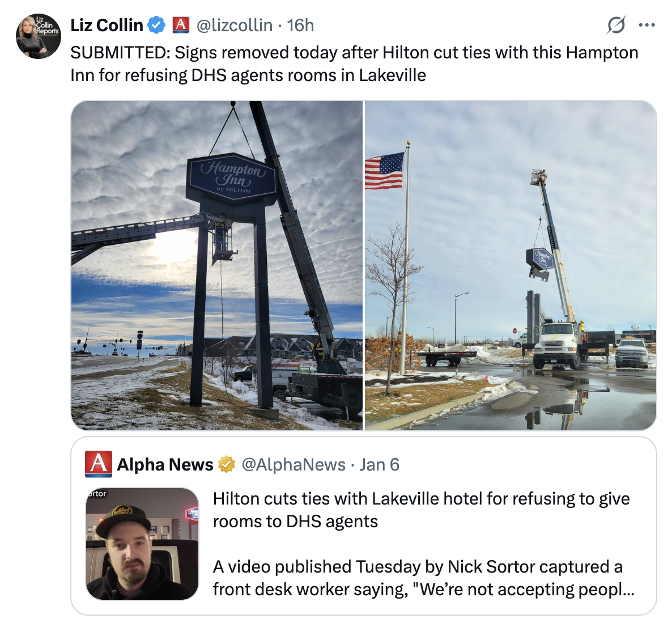Screen dimensions: 672x627
Task: Open Liz Collin's profile via display name
Action: tap(107, 25)
